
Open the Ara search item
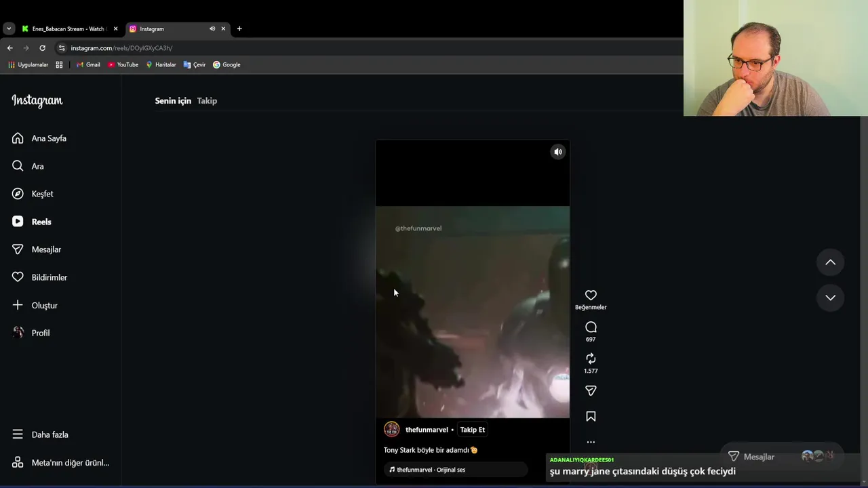click(x=28, y=166)
